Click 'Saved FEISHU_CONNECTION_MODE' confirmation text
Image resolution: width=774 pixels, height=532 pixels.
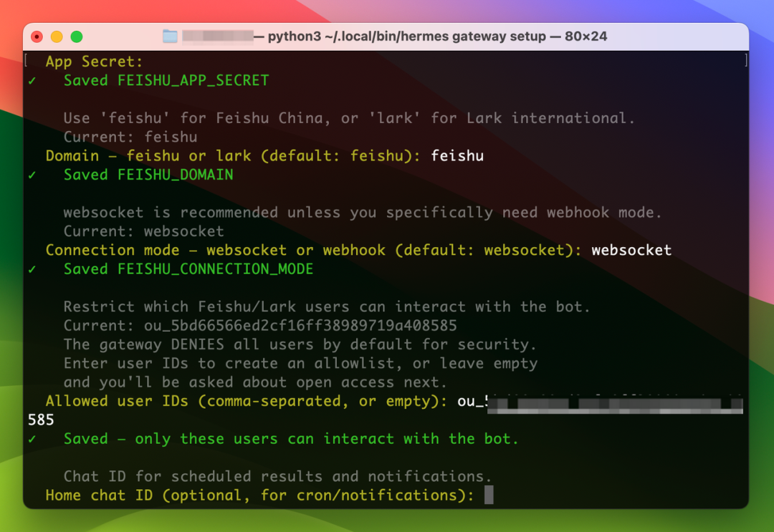pyautogui.click(x=188, y=269)
